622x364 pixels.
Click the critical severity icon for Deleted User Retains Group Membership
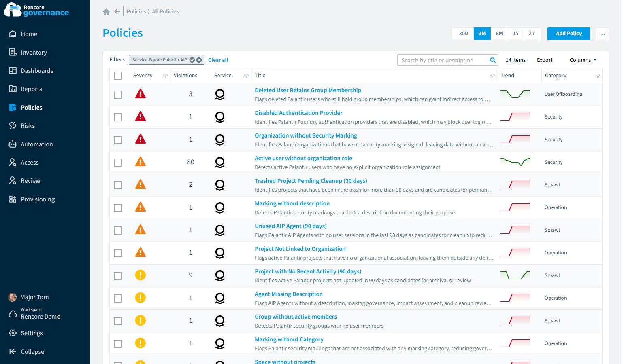point(141,94)
